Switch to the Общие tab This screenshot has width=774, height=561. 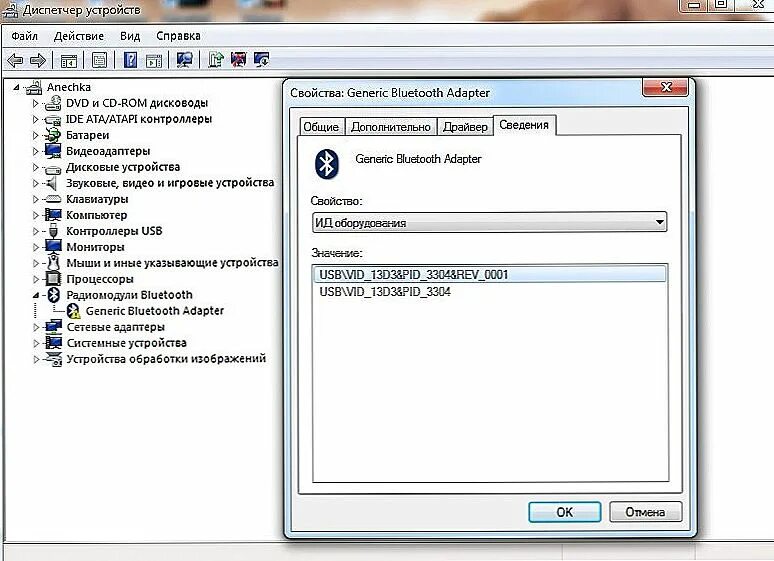coord(321,127)
